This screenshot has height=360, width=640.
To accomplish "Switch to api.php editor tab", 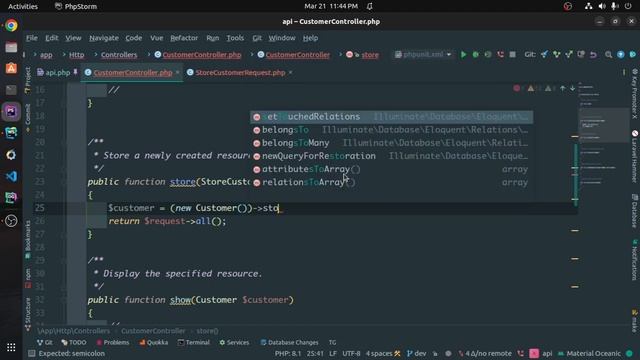I will point(57,73).
